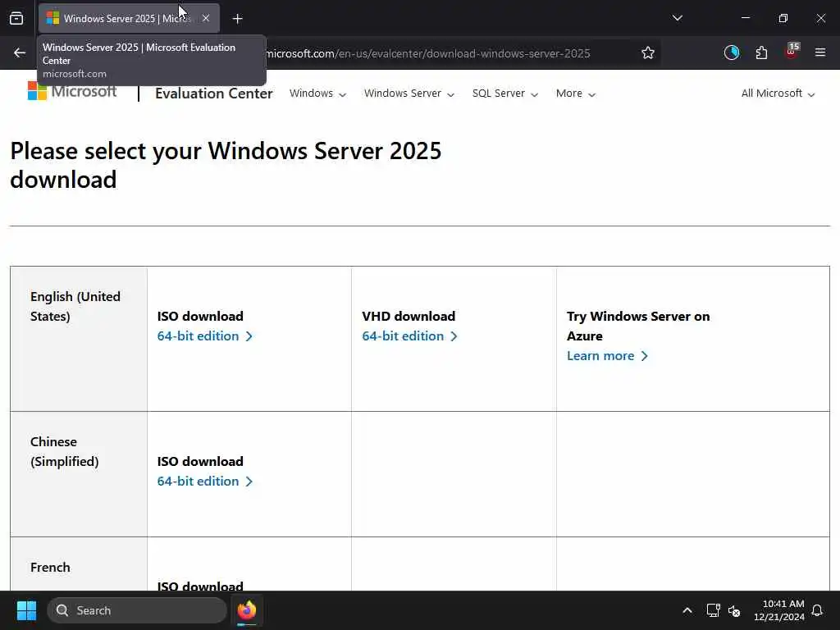840x630 pixels.
Task: Click the Chinese (Simplified) language cell
Action: pos(78,474)
